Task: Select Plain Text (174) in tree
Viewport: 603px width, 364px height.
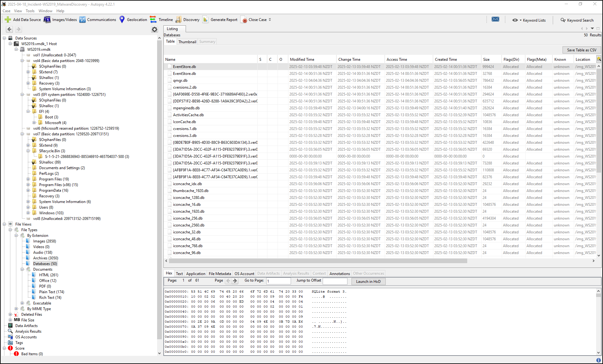Action: point(51,292)
